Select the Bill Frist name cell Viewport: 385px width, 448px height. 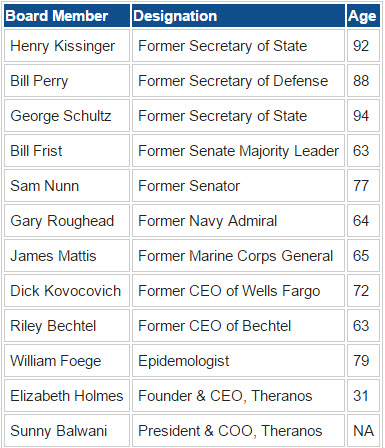(67, 151)
